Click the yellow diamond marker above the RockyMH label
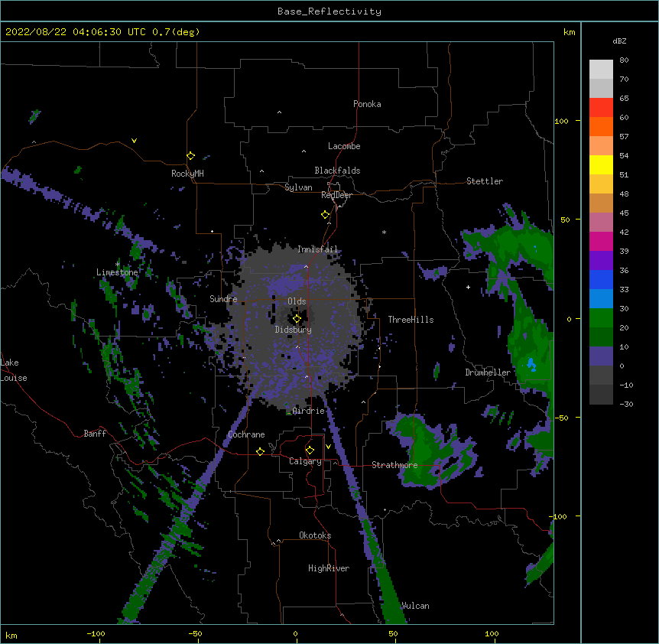The height and width of the screenshot is (644, 659). point(191,156)
